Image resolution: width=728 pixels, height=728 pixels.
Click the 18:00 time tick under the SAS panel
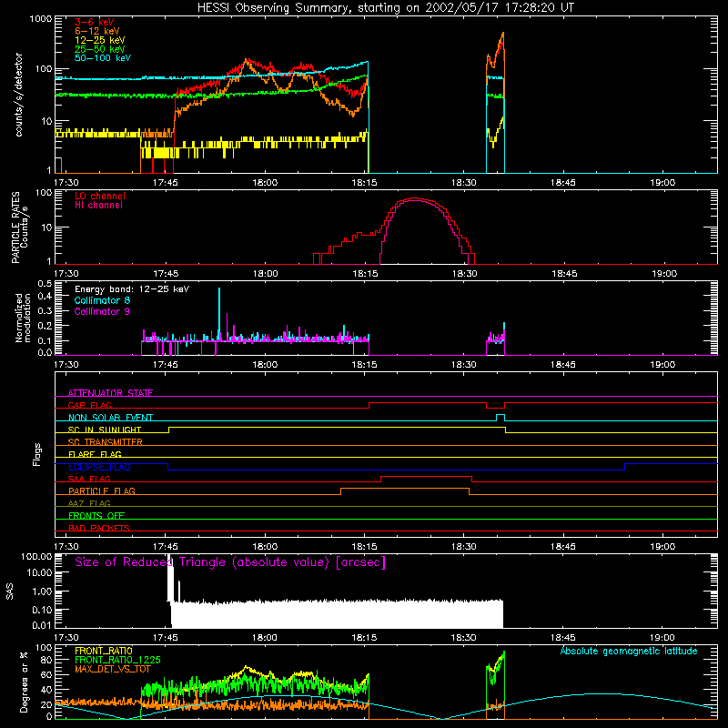265,638
